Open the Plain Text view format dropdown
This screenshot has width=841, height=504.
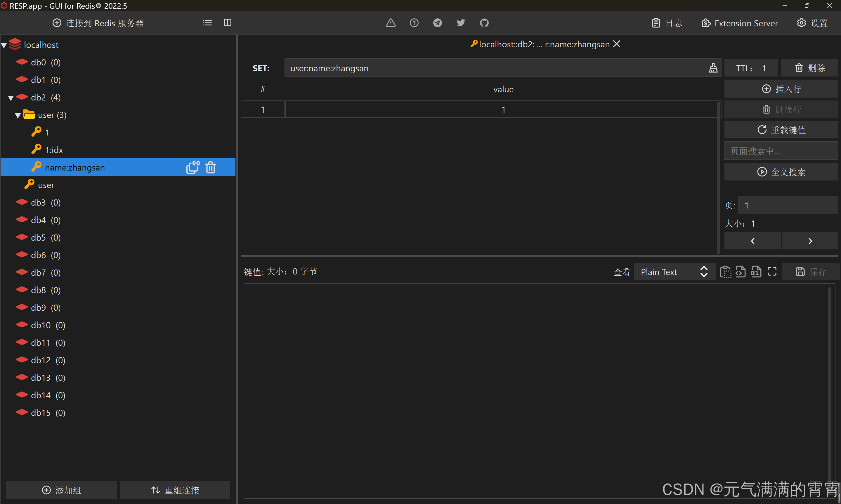(x=674, y=272)
